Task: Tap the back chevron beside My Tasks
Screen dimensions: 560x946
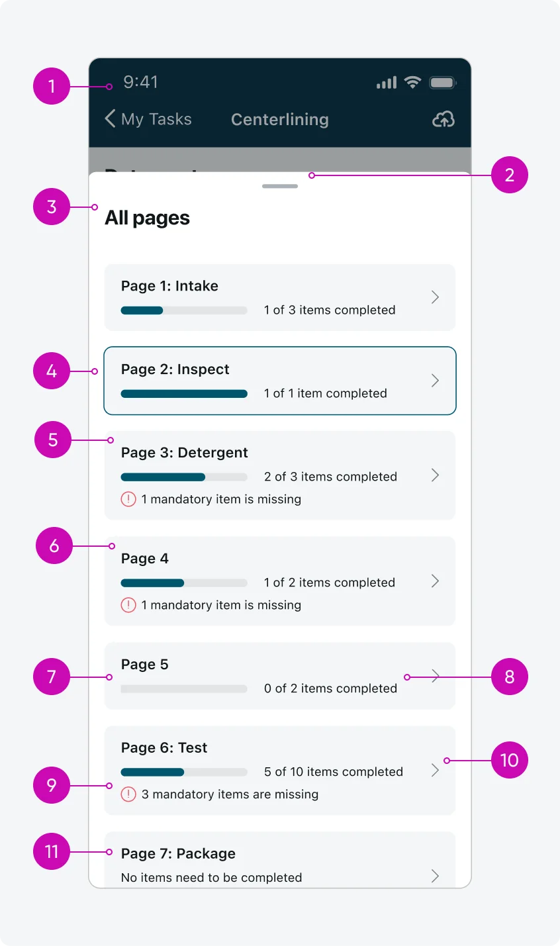Action: tap(110, 118)
